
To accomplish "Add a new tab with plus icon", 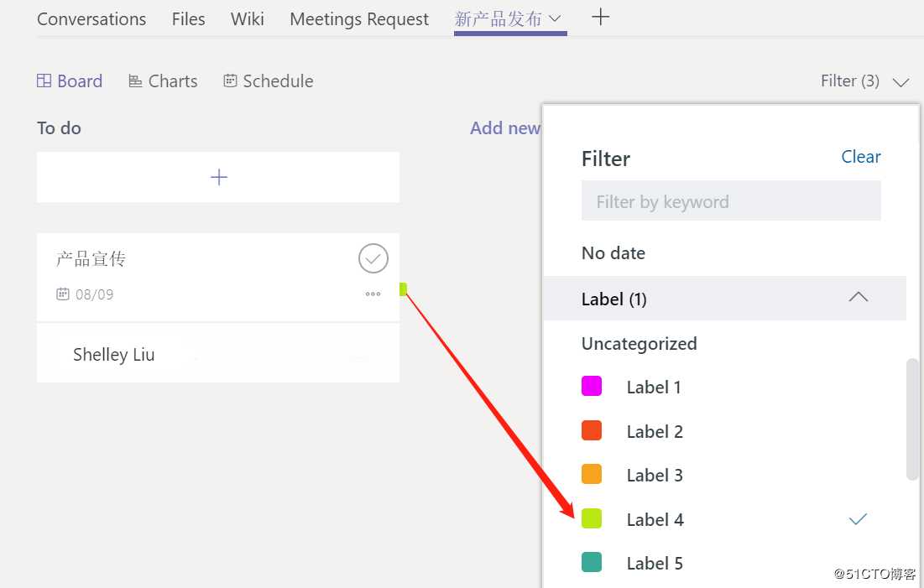I will click(600, 17).
